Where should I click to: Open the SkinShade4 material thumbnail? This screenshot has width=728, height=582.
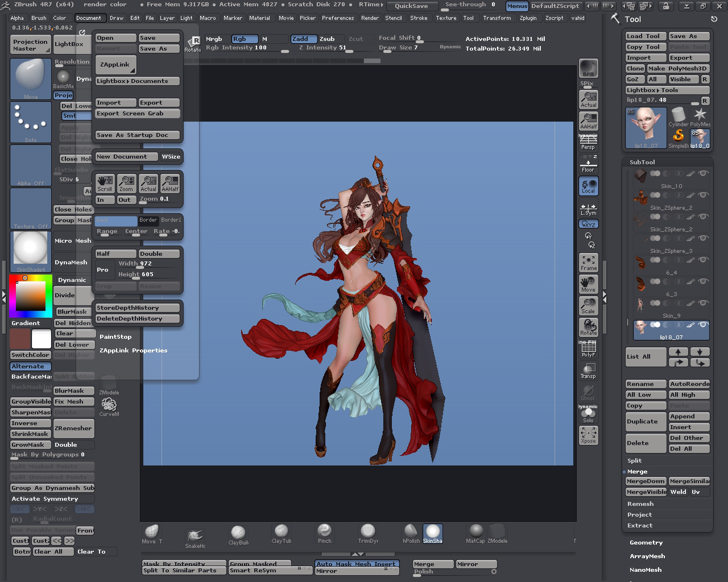[31, 252]
